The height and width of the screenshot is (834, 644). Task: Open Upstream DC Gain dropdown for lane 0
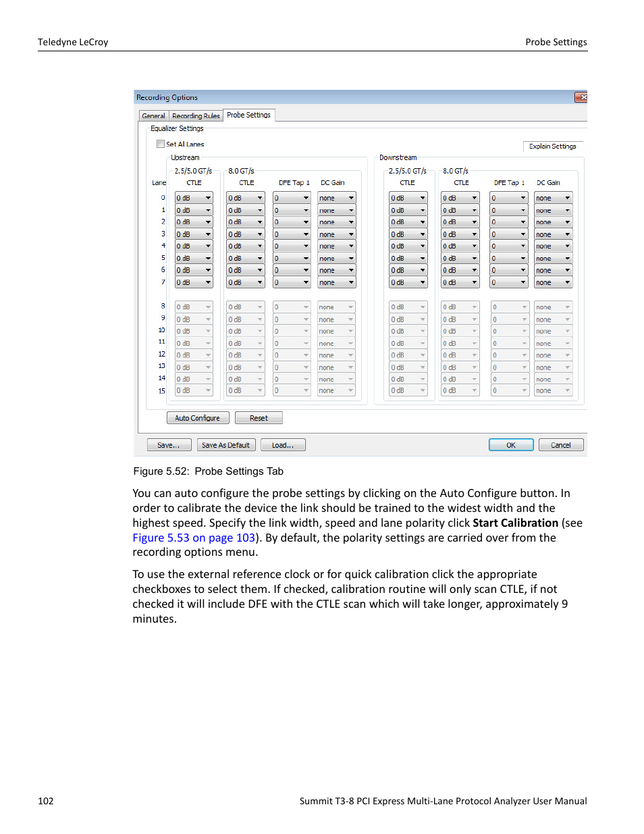337,198
